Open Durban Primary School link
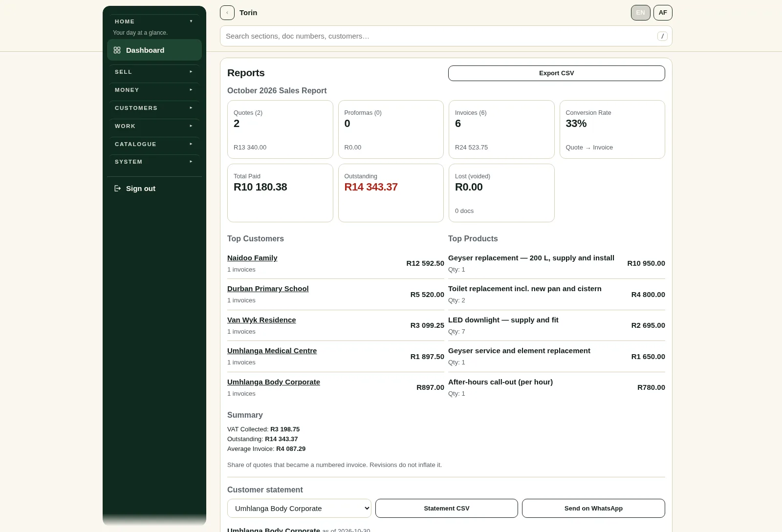Viewport: 782px width, 532px height. pyautogui.click(x=268, y=289)
